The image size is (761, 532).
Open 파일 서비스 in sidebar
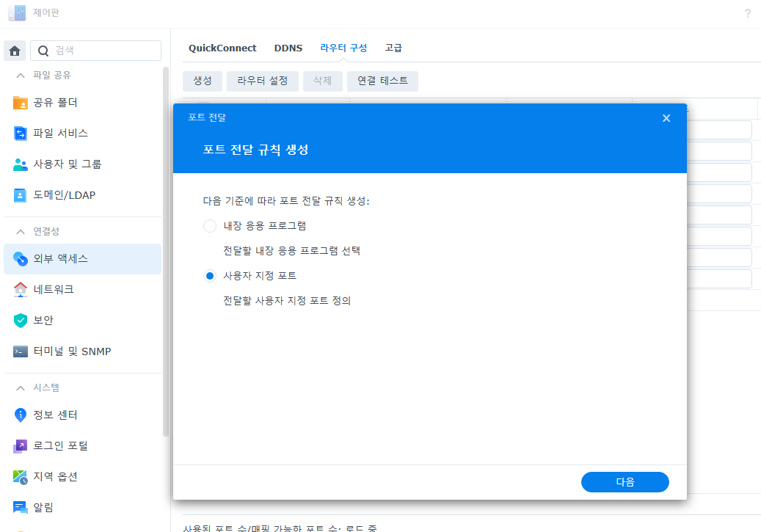(x=82, y=133)
